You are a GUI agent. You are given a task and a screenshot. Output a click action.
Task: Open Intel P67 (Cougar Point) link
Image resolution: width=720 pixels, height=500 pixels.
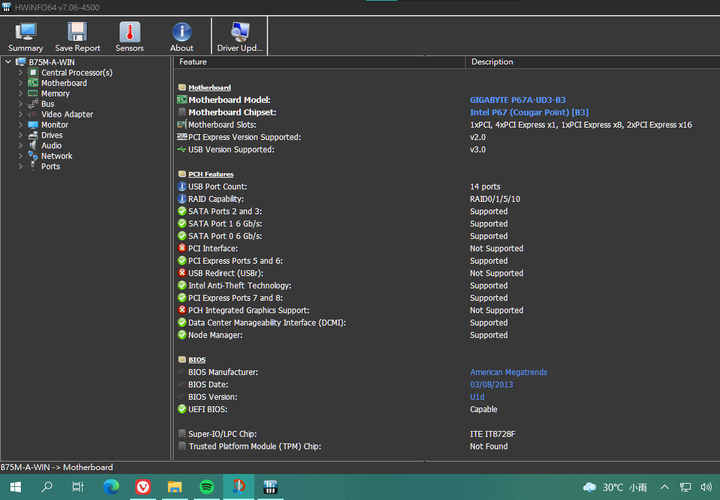point(529,112)
